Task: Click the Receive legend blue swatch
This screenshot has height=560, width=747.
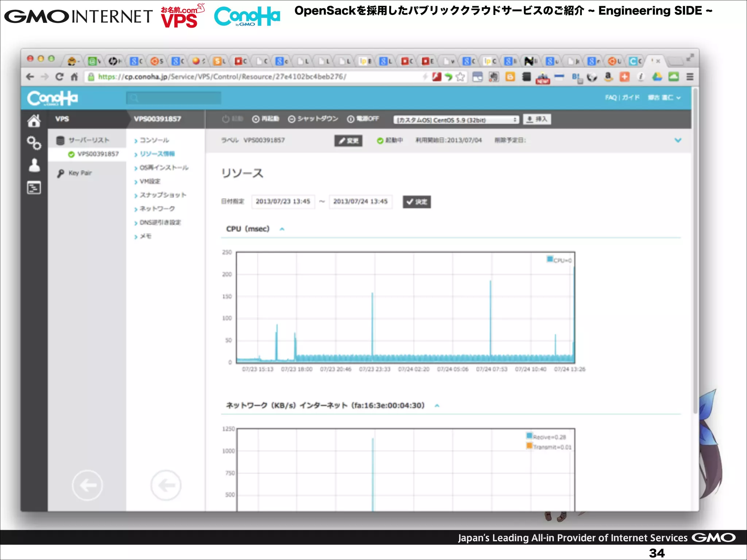Action: coord(529,436)
